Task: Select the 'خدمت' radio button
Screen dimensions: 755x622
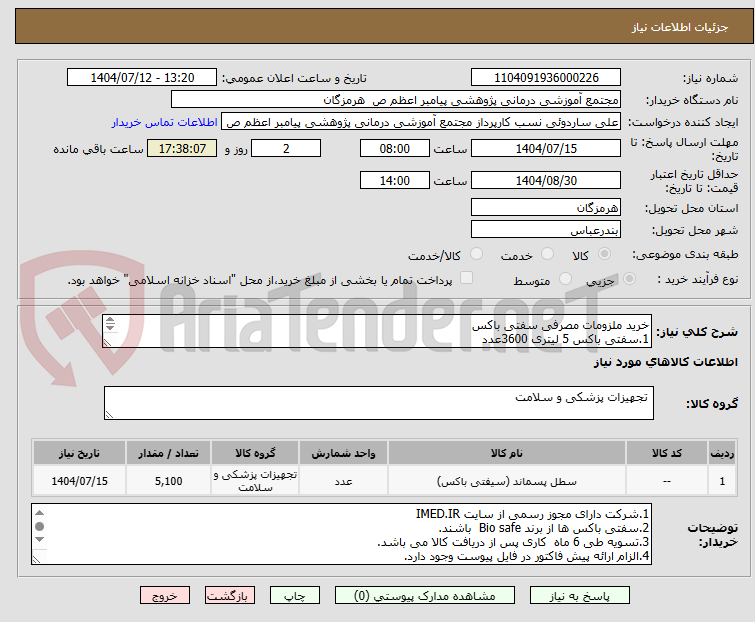Action: point(547,254)
